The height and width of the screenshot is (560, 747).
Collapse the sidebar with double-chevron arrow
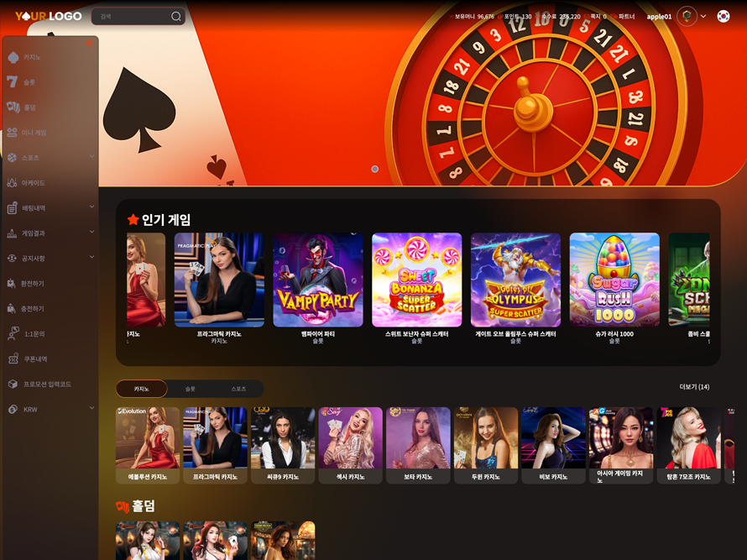click(x=90, y=44)
